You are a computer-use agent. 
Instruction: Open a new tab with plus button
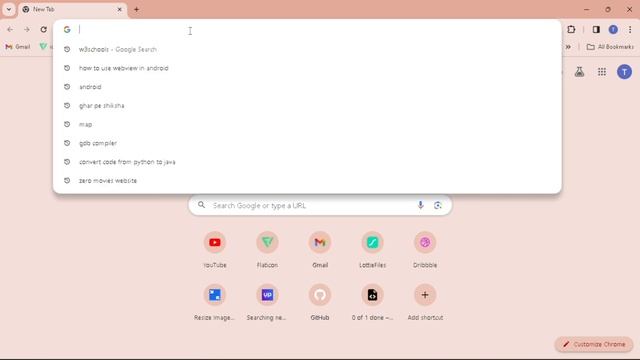136,9
